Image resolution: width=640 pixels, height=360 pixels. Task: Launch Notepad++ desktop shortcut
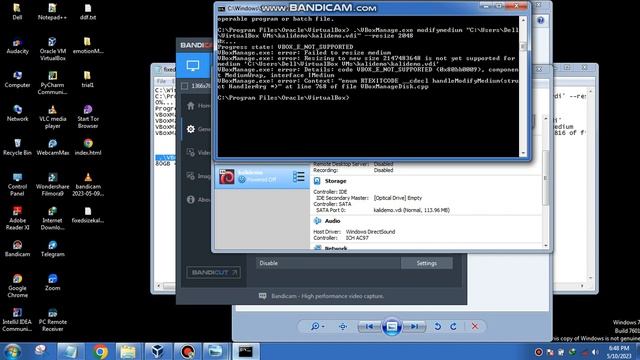click(x=52, y=11)
